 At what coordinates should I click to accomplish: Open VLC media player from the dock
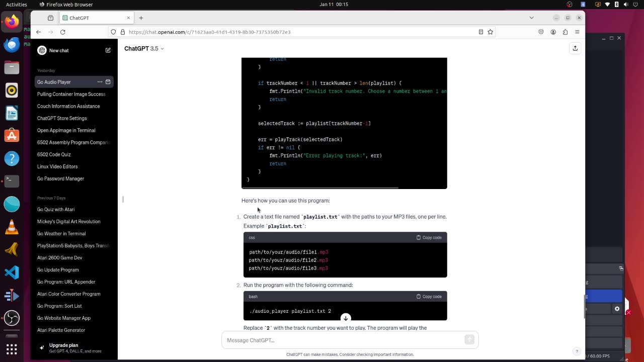[12, 227]
